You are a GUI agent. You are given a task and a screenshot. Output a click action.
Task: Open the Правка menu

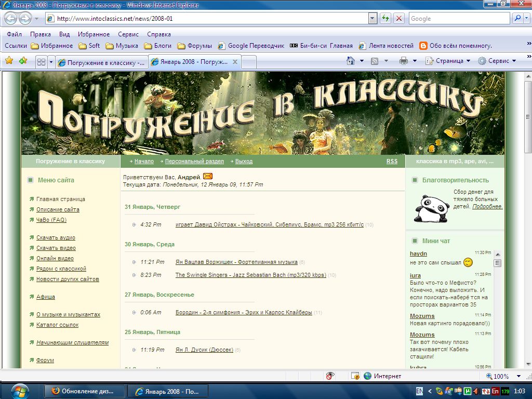coord(41,34)
